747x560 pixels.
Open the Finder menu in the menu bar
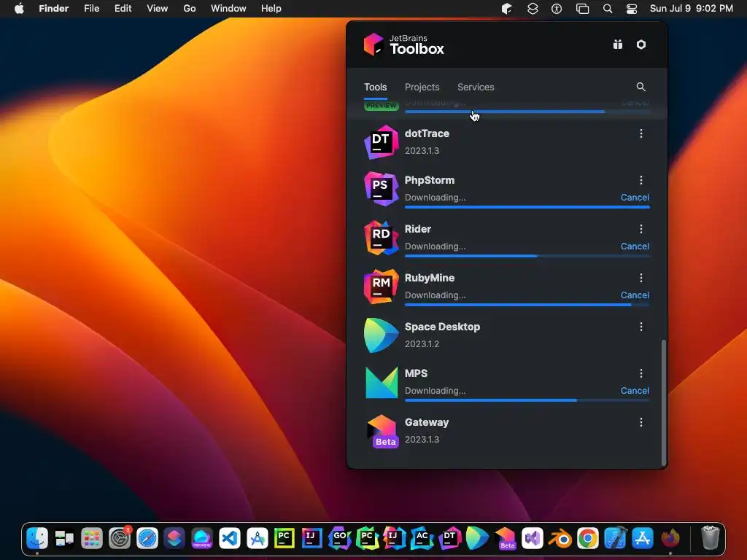tap(54, 9)
